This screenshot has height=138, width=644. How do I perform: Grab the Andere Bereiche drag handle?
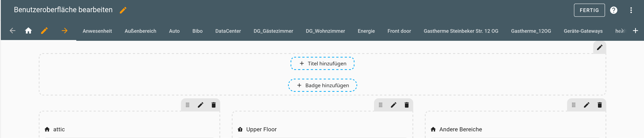click(x=573, y=105)
